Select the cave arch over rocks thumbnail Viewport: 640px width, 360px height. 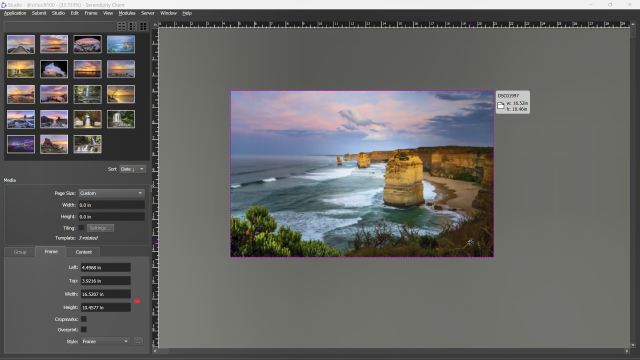87,44
